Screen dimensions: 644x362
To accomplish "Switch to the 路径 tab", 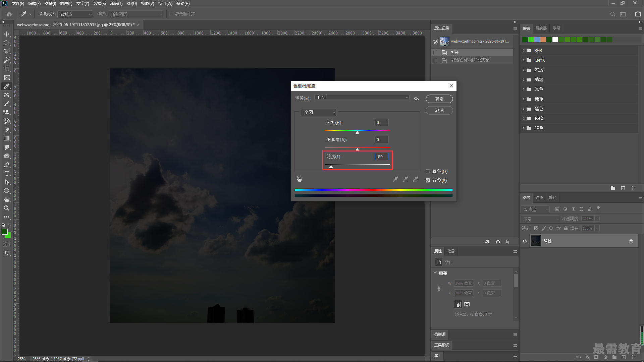I will (x=553, y=197).
